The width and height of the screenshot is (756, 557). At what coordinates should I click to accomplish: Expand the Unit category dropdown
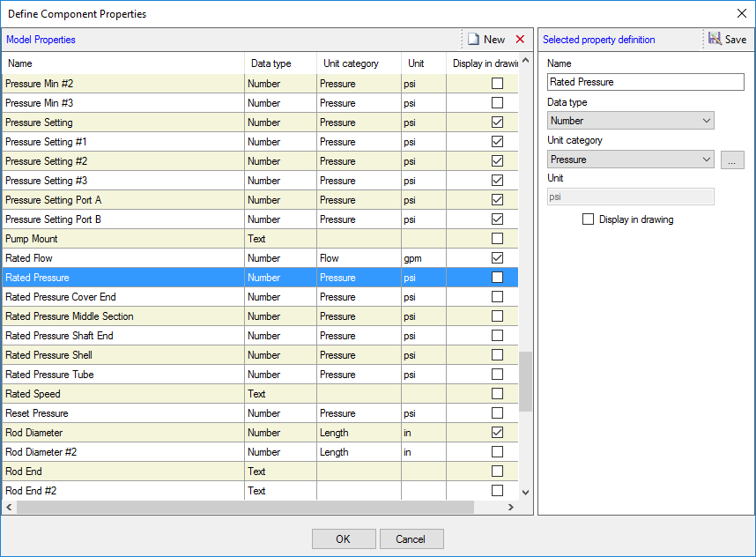(630, 160)
